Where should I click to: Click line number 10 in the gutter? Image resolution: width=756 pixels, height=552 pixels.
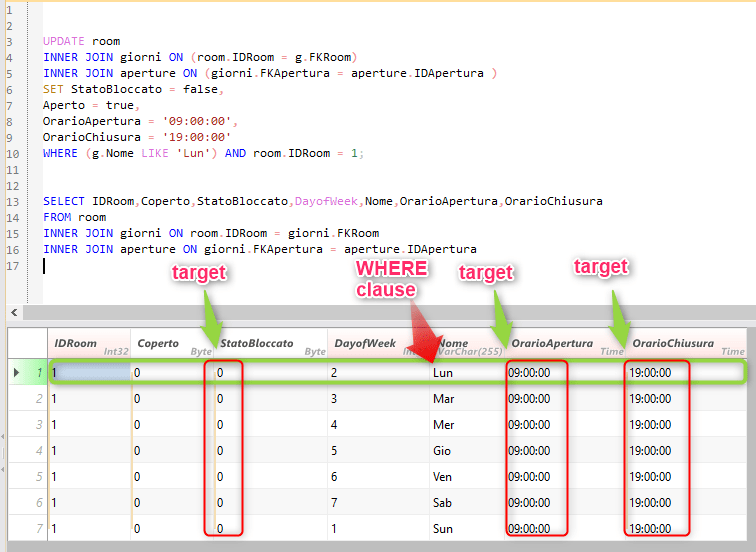[13, 154]
